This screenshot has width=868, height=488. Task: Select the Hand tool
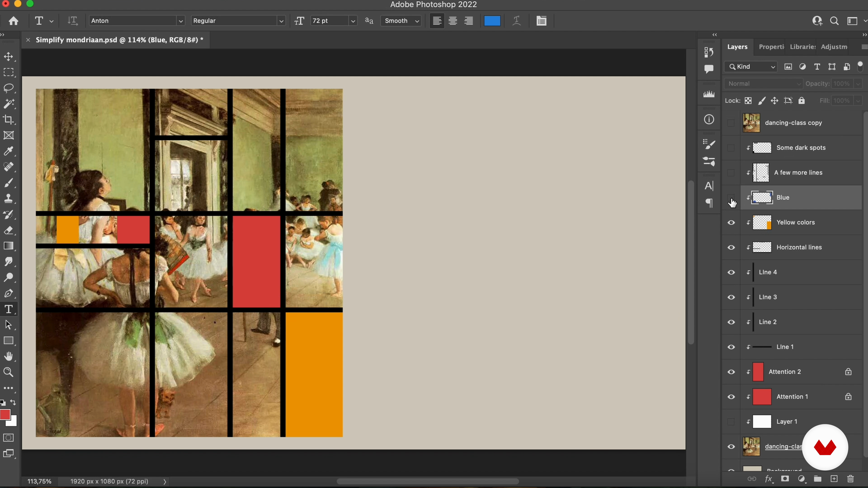tap(9, 356)
